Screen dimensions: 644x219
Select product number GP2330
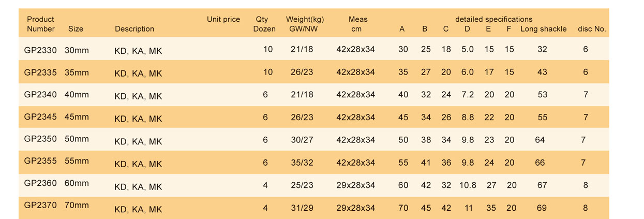(x=40, y=50)
